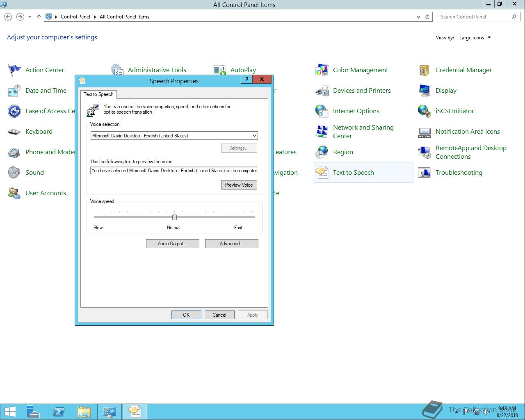Close the Speech Properties dialog
Screen dimensions: 525x420
click(262, 79)
